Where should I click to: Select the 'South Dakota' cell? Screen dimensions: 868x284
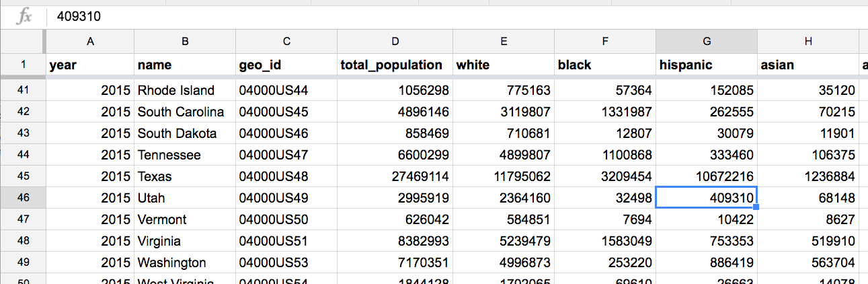pyautogui.click(x=185, y=133)
